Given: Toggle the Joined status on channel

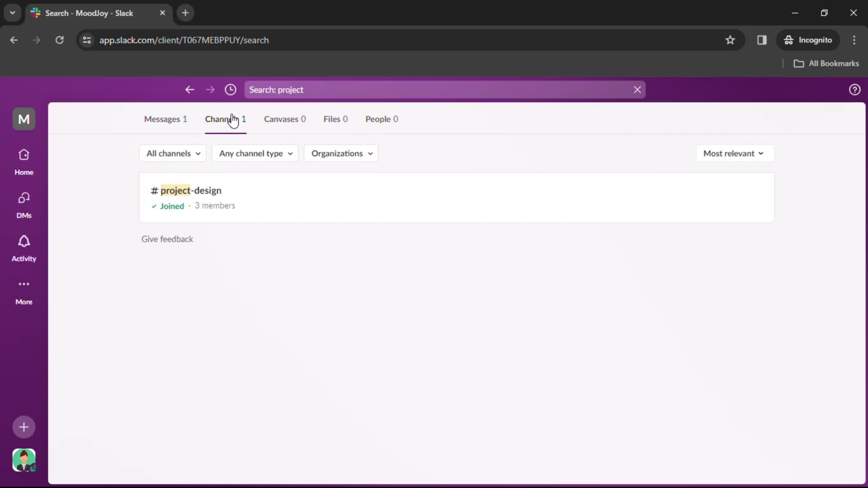Looking at the screenshot, I should pos(168,206).
